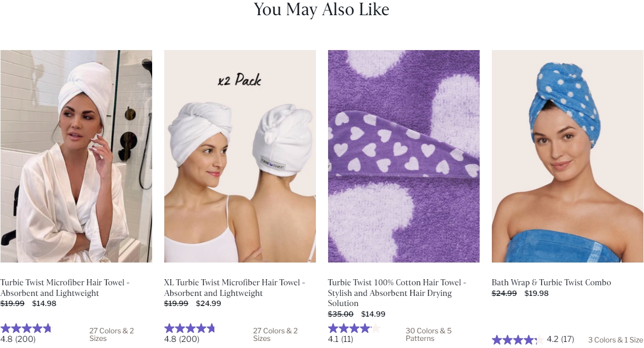Viewport: 644px width, 348px height.
Task: Open the blue polka dot towel wrap image
Action: coord(567,156)
